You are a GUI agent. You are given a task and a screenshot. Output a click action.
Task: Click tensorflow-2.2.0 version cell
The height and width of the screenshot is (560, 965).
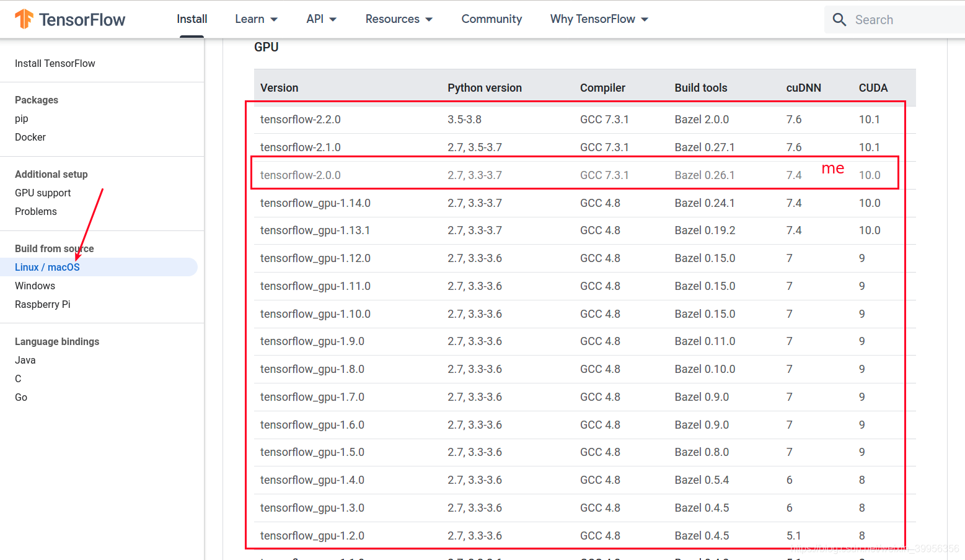coord(301,120)
